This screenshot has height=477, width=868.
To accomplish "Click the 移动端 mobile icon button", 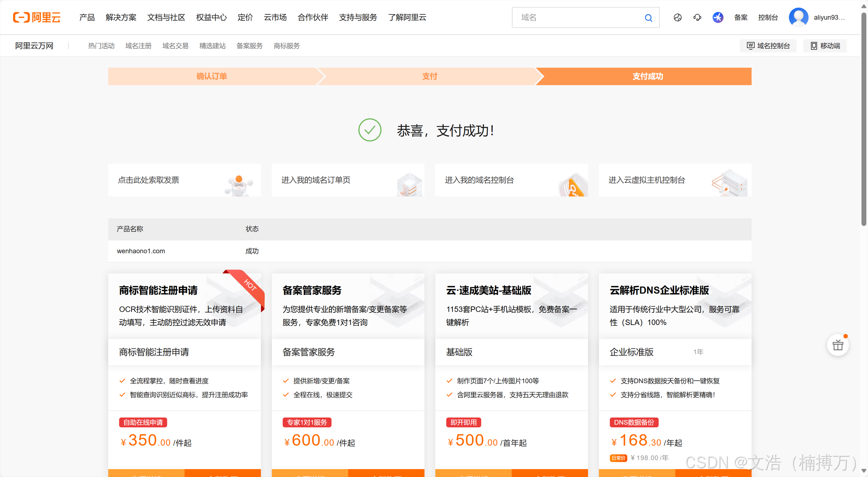I will coord(825,46).
